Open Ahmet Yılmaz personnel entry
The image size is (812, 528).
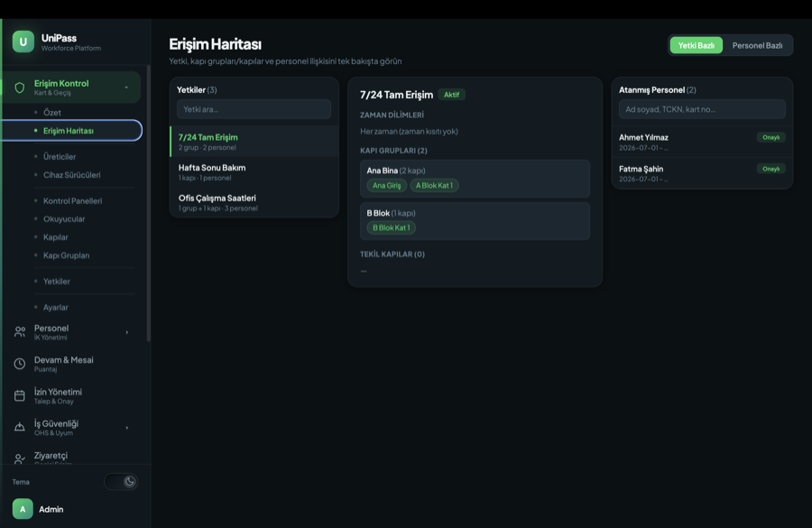coord(702,142)
